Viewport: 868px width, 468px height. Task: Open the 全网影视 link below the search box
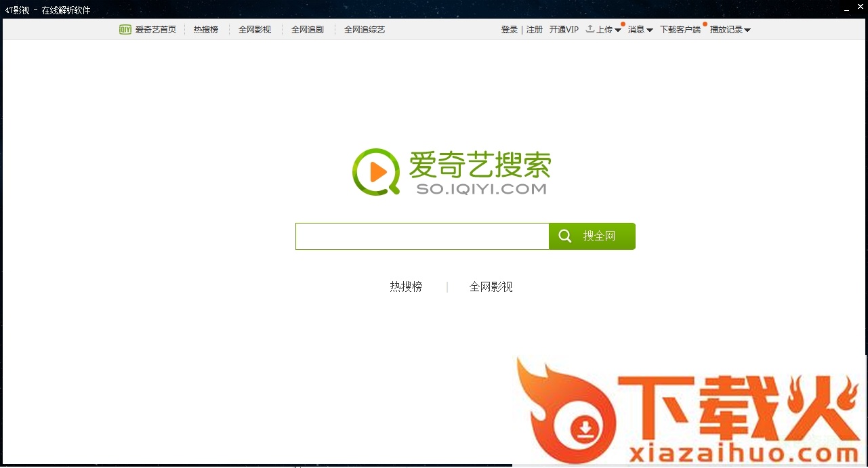click(x=491, y=287)
